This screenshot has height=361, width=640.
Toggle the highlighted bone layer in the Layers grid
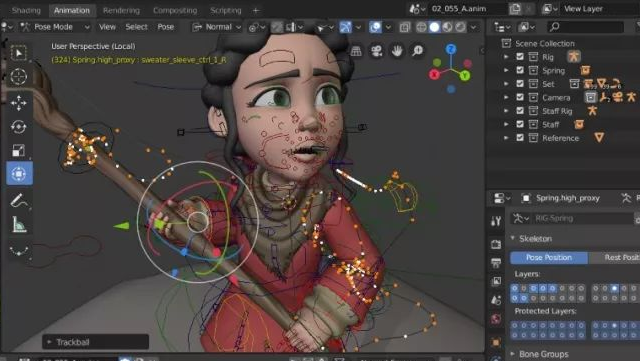click(614, 288)
